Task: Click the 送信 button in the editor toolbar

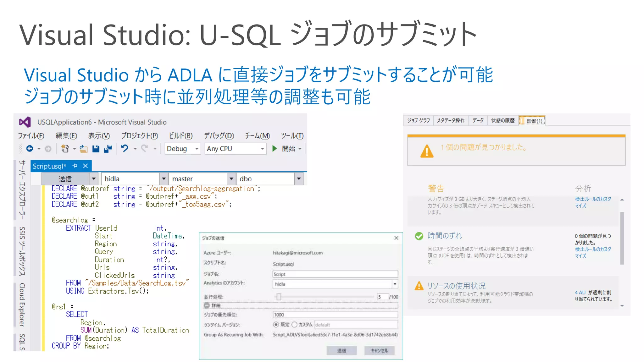Action: click(x=65, y=179)
